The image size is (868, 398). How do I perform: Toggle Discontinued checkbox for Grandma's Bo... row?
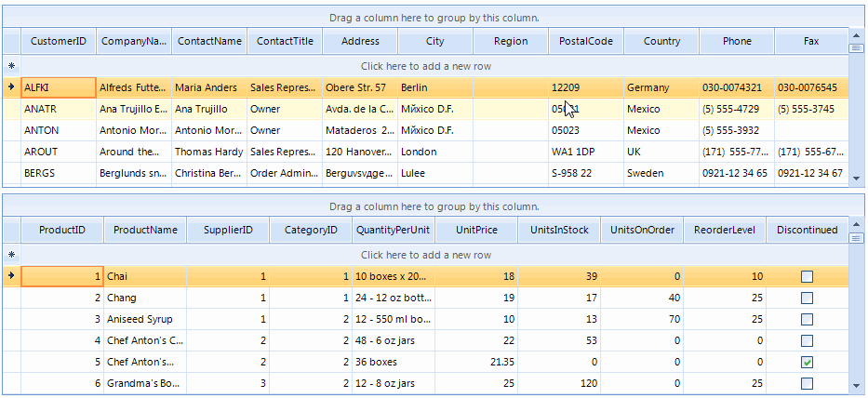(808, 383)
